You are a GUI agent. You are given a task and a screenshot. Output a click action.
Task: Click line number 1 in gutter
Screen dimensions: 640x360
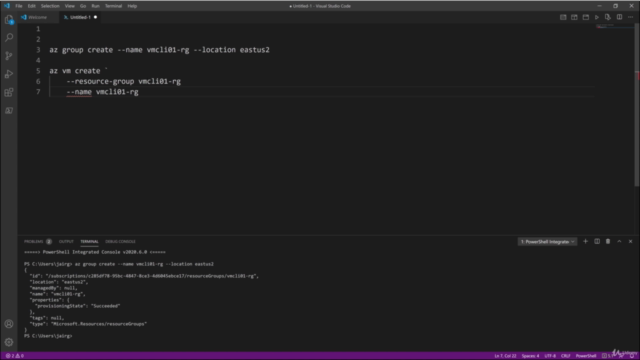(38, 29)
